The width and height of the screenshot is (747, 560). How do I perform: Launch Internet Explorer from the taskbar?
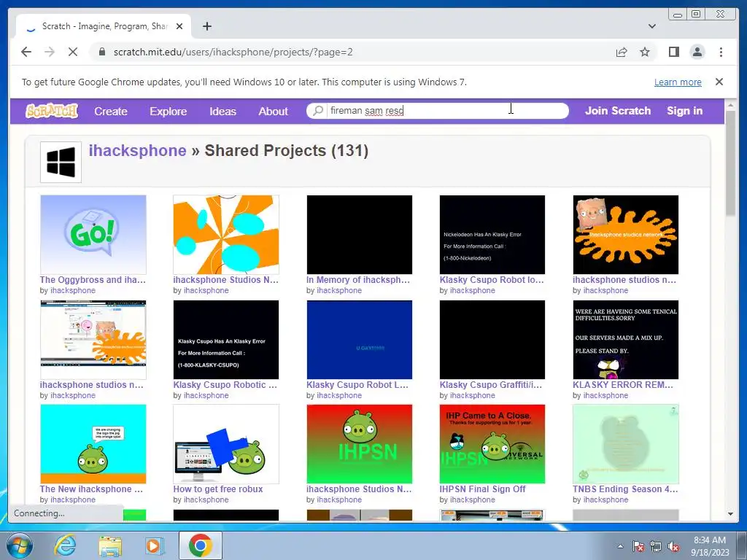tap(65, 545)
